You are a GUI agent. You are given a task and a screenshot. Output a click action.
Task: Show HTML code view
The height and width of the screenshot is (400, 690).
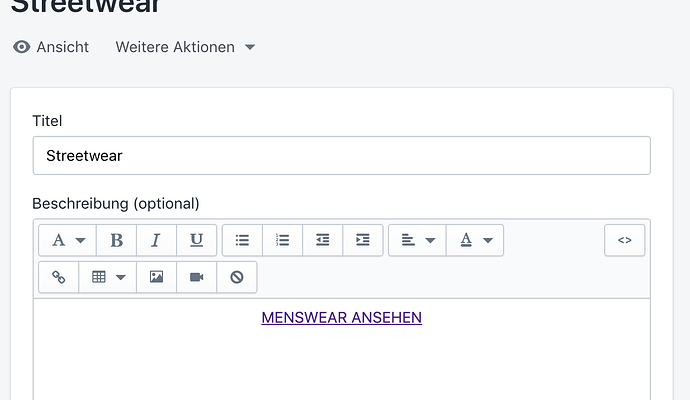click(624, 240)
